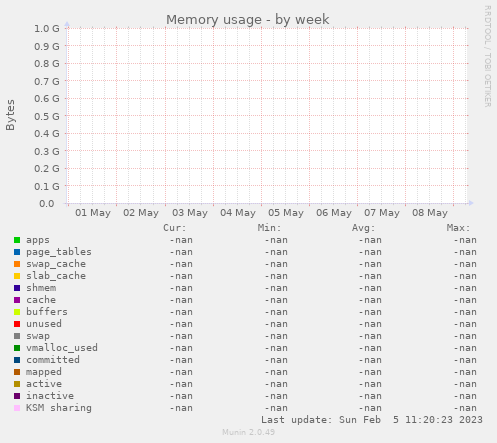Click the '06 May' x-axis label
This screenshot has height=443, width=497.
[334, 213]
